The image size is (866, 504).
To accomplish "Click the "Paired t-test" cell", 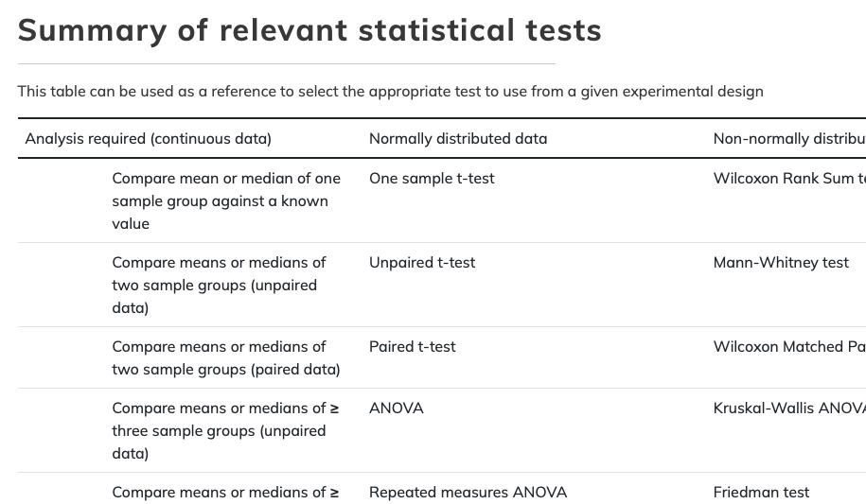I will pyautogui.click(x=413, y=347).
